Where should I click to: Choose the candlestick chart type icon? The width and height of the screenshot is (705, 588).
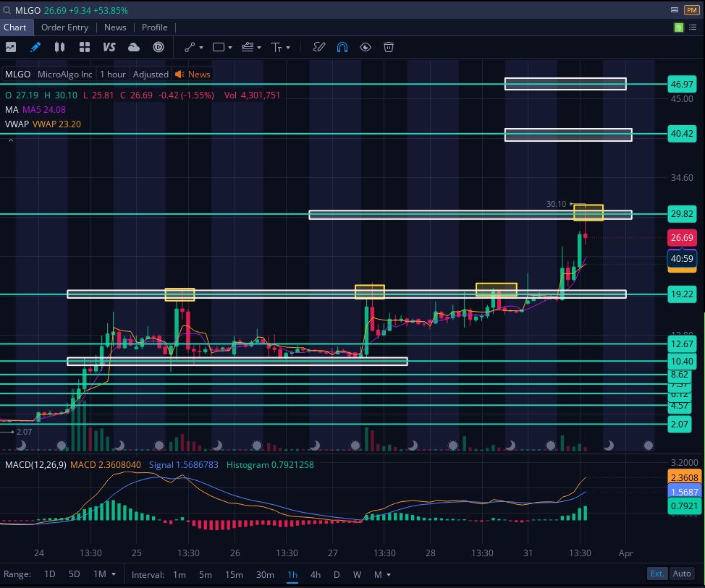click(59, 47)
